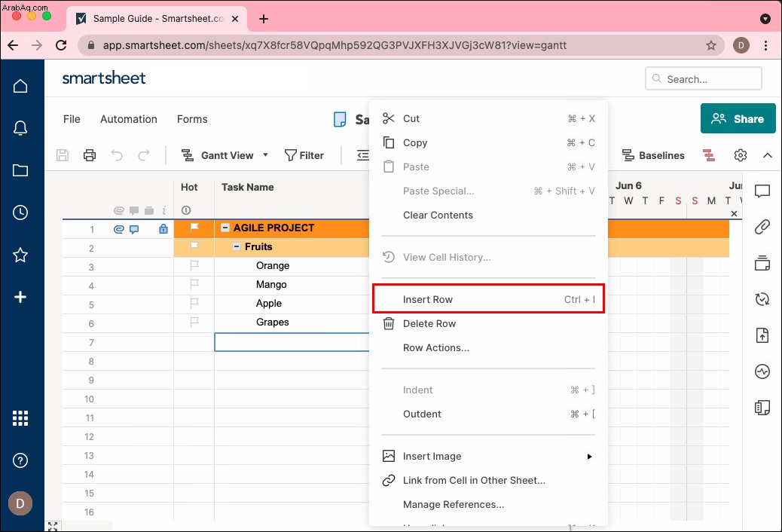
Task: Click the Share button
Action: pos(738,118)
